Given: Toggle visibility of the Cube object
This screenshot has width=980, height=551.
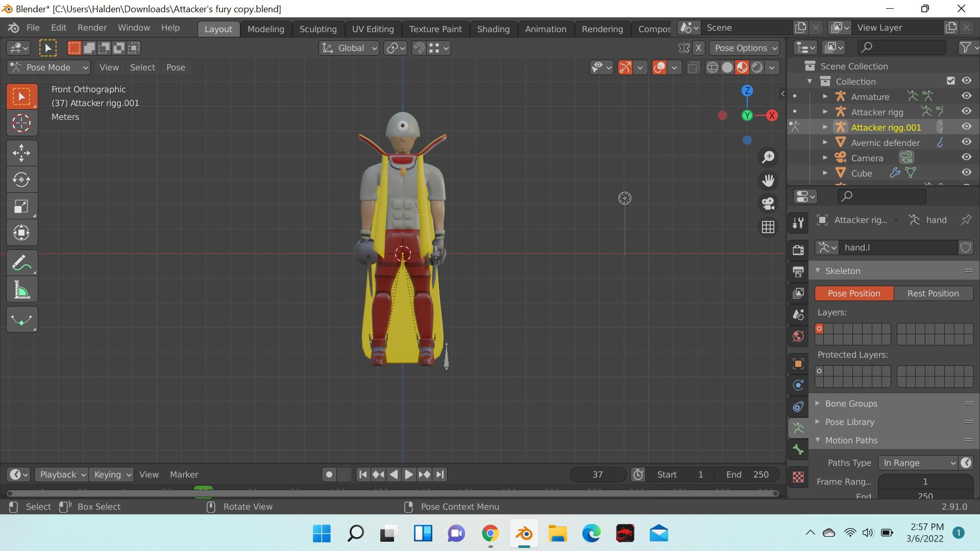Looking at the screenshot, I should pyautogui.click(x=966, y=173).
